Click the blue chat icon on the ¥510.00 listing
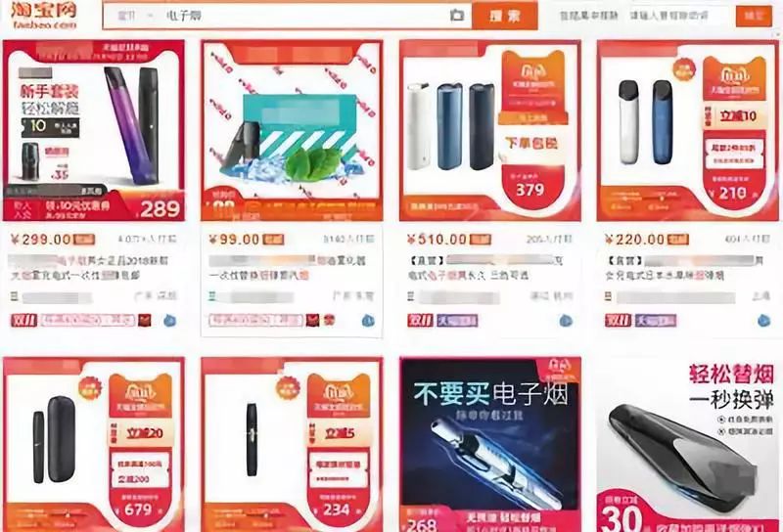Screen dimensions: 783x532 coord(566,321)
